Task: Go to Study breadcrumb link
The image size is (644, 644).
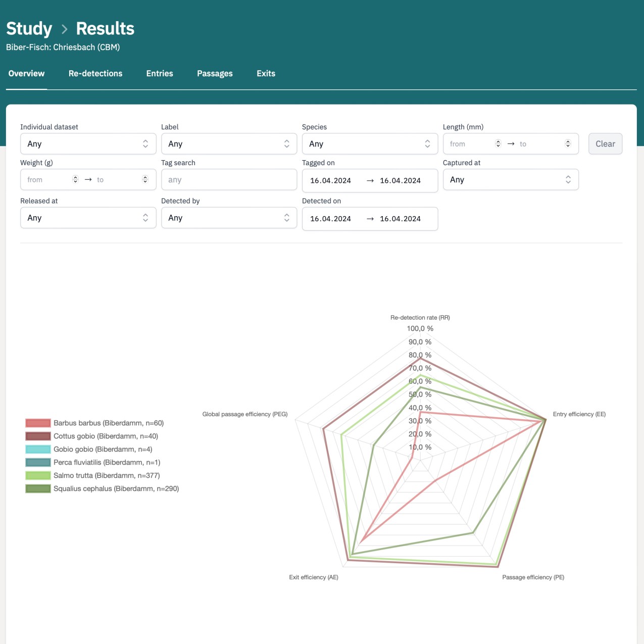Action: [x=29, y=29]
